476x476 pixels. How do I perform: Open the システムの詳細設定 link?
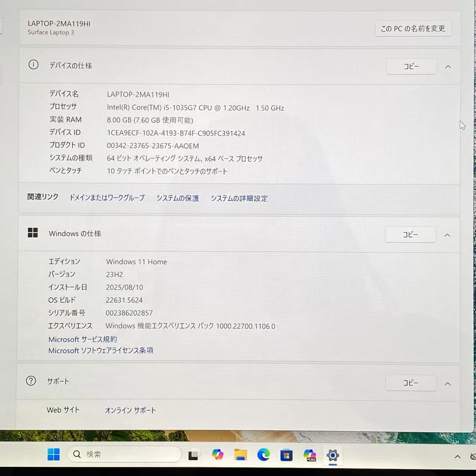tap(239, 198)
